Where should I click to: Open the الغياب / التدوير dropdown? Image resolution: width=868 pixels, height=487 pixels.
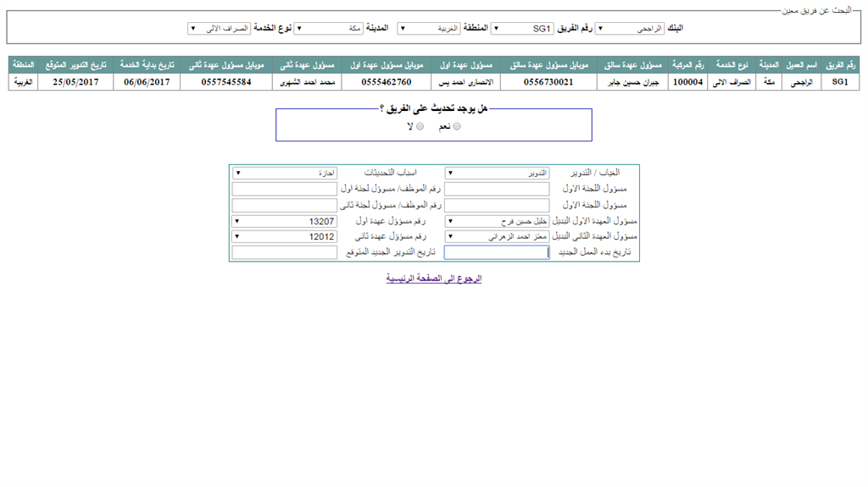click(497, 174)
